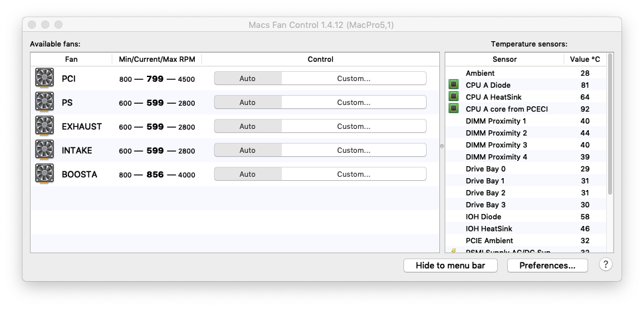Viewport: 644px width, 309px height.
Task: Select the DIMM Proximity 4 row
Action: coord(526,157)
